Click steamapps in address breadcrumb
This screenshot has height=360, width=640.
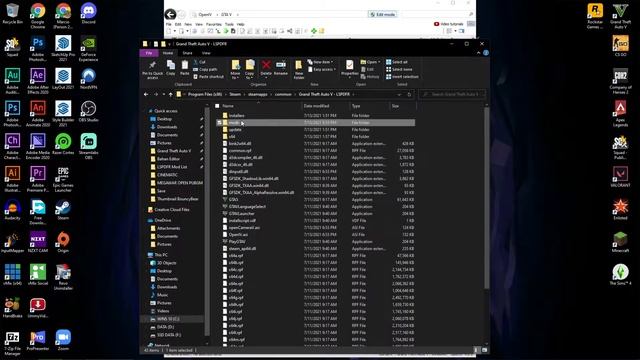258,94
